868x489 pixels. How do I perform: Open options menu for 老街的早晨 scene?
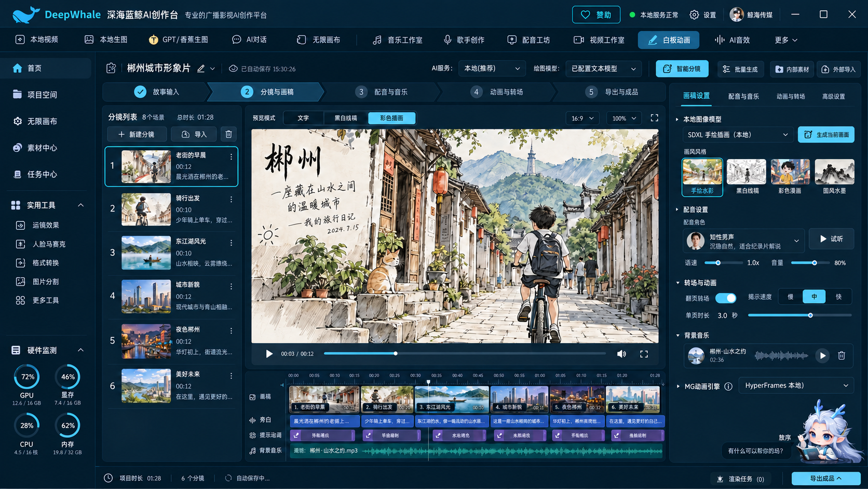pyautogui.click(x=232, y=156)
